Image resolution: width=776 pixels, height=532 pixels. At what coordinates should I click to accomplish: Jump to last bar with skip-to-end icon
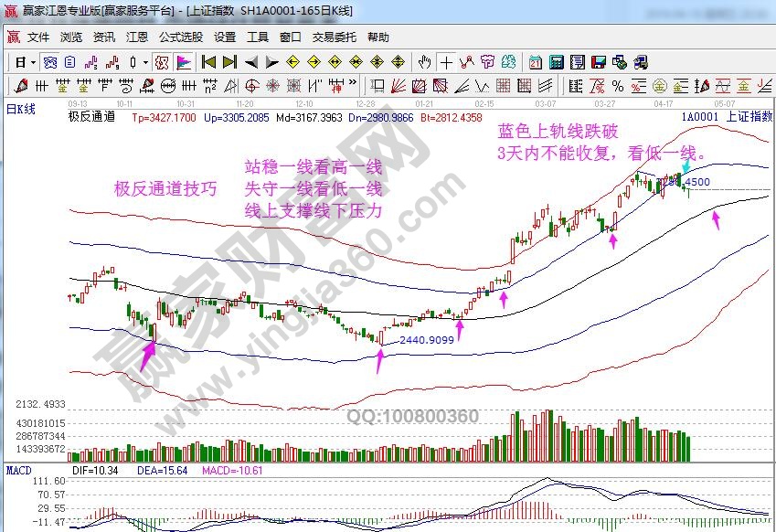[x=229, y=62]
